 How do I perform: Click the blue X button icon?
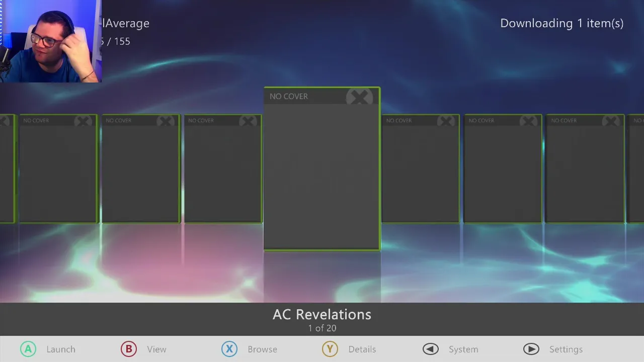coord(229,349)
